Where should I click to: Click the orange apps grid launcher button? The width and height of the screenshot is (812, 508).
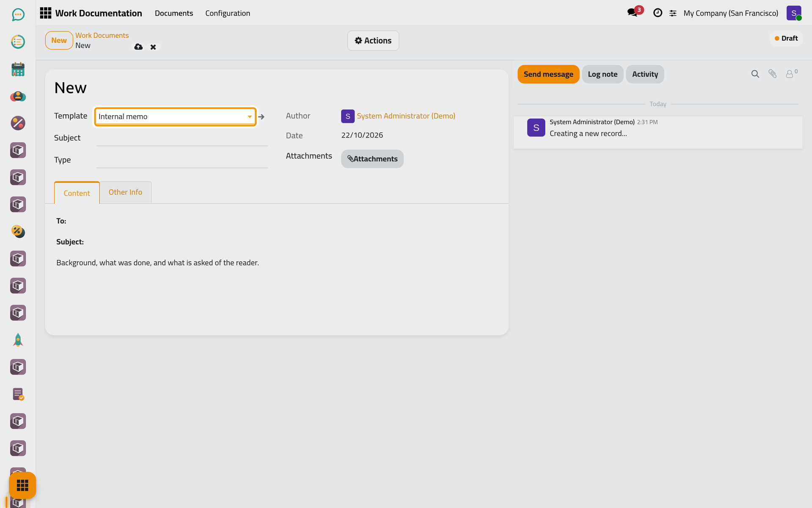[x=22, y=485]
